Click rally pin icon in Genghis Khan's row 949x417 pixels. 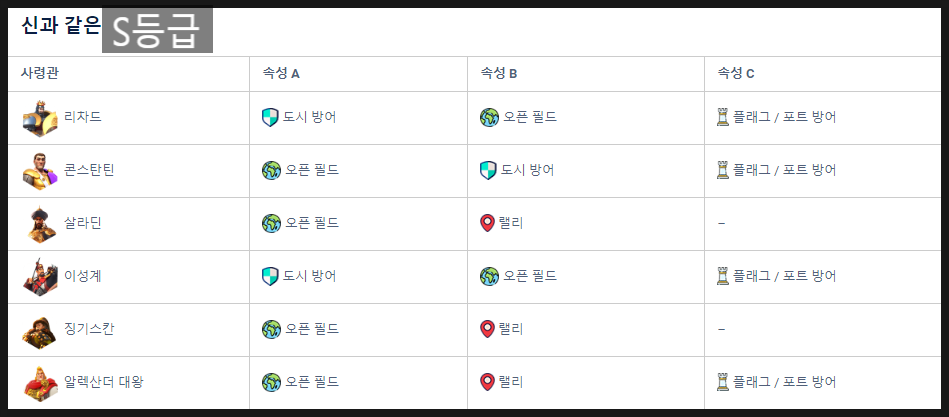(487, 329)
